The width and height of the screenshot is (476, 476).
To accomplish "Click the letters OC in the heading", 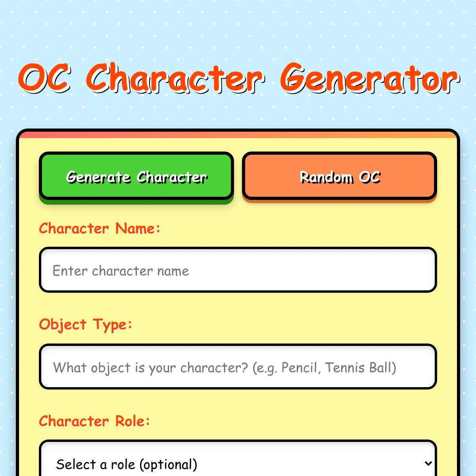I will point(44,78).
